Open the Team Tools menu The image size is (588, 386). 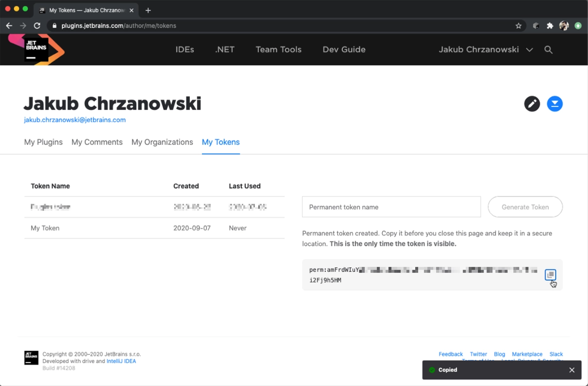[x=279, y=49]
